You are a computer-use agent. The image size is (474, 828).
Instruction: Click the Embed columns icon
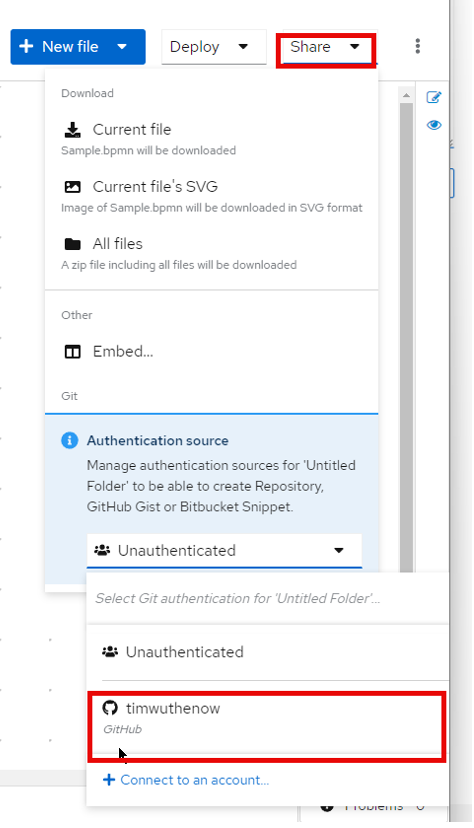tap(72, 352)
